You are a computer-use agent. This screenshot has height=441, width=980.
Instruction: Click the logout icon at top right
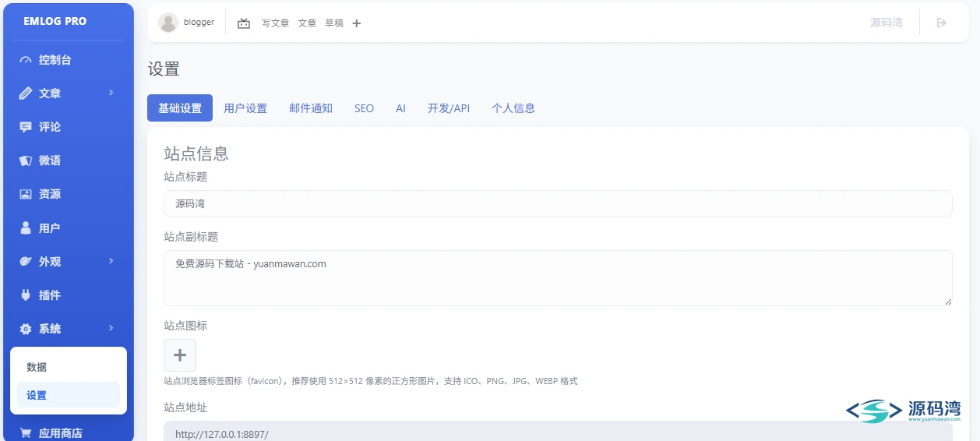point(941,23)
